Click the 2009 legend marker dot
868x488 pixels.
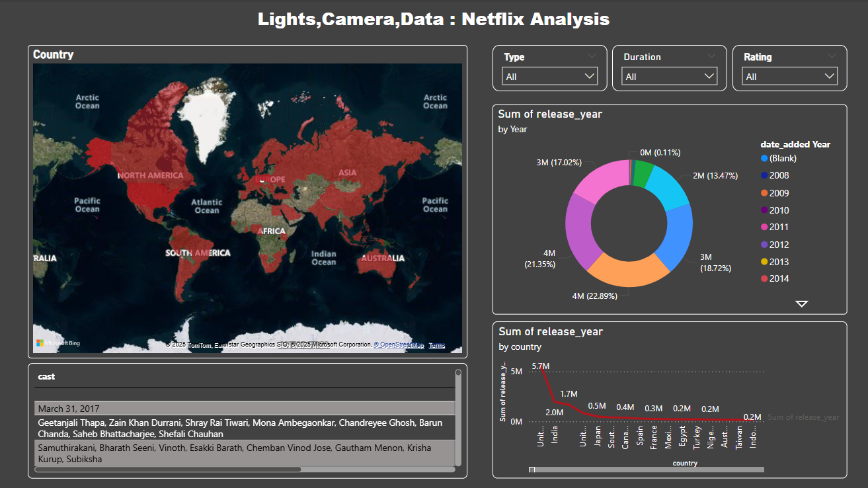point(764,193)
